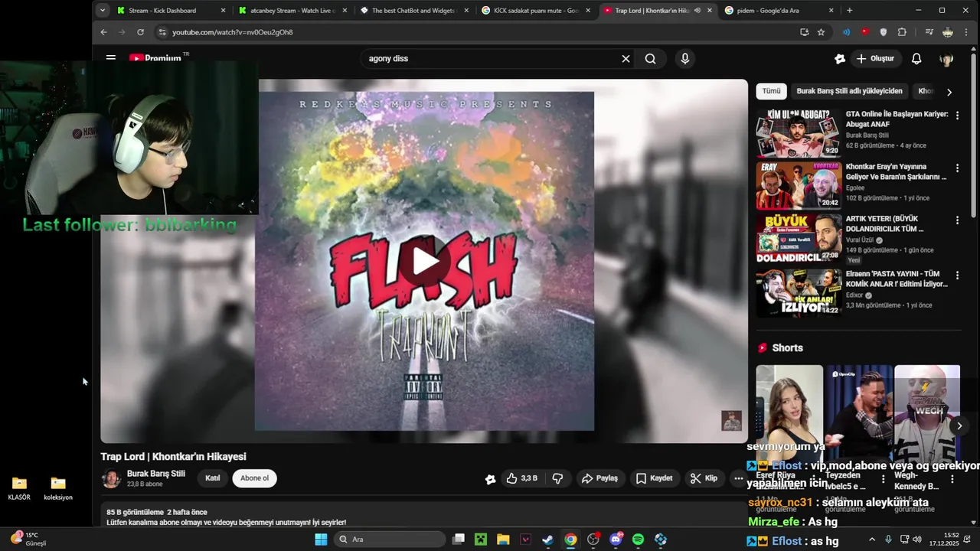Open Spotify from the taskbar
980x551 pixels.
coord(638,540)
